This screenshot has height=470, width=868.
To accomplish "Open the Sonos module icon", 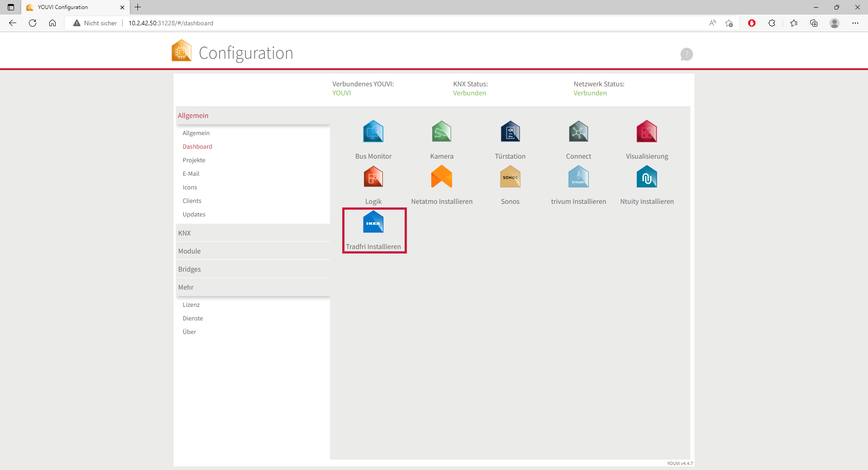I will click(x=510, y=177).
